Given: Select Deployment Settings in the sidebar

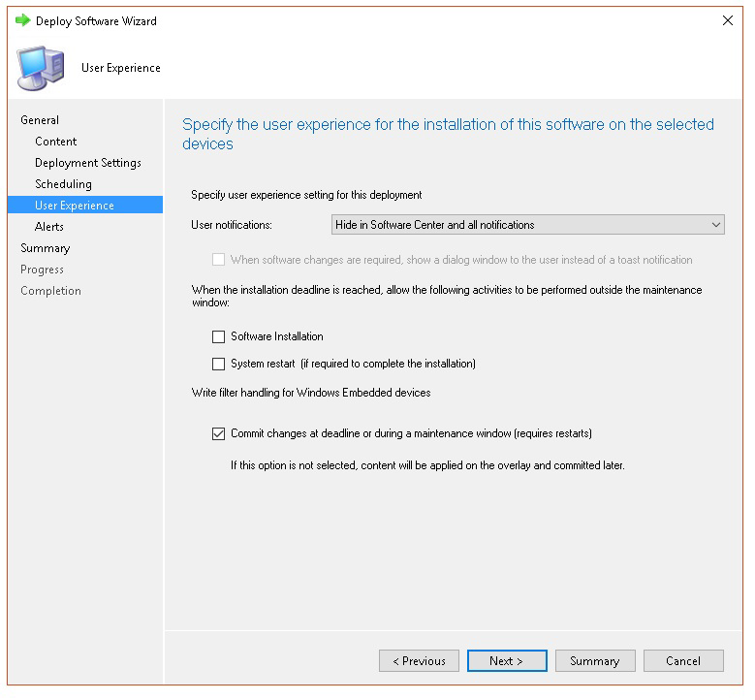Looking at the screenshot, I should pyautogui.click(x=88, y=163).
